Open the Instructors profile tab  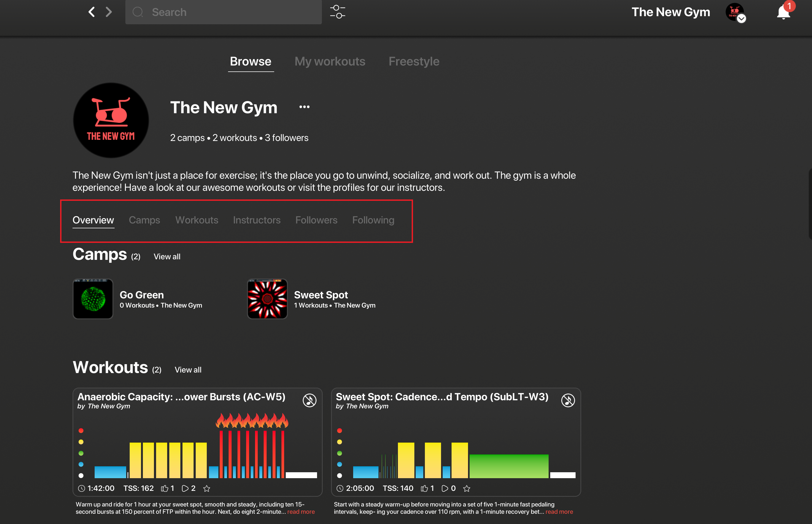coord(257,220)
